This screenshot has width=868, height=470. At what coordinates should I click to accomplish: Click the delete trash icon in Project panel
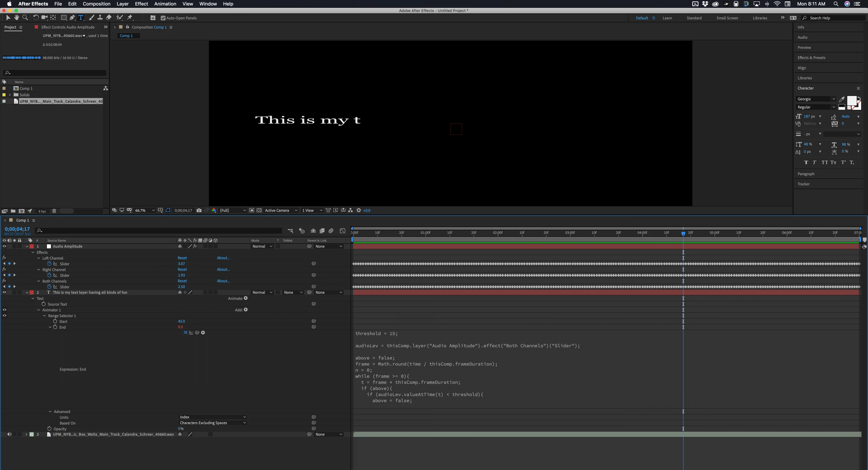coord(54,211)
